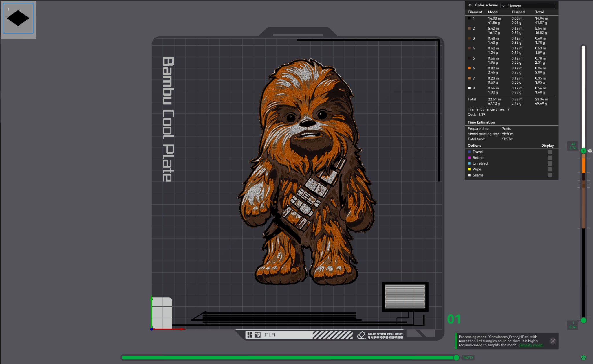This screenshot has height=364, width=593.
Task: Click the blue Travel legend color square
Action: click(x=470, y=152)
